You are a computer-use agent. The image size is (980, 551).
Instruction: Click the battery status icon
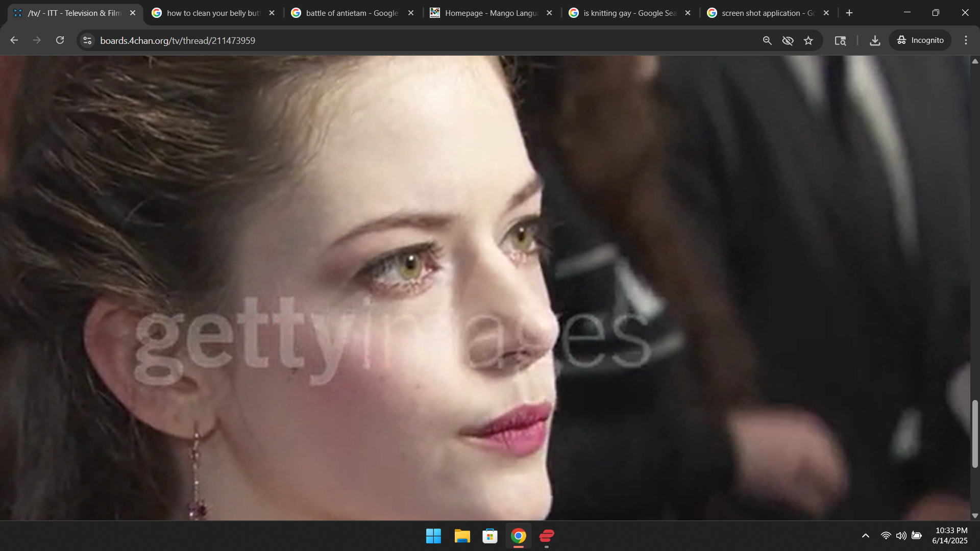(x=917, y=536)
